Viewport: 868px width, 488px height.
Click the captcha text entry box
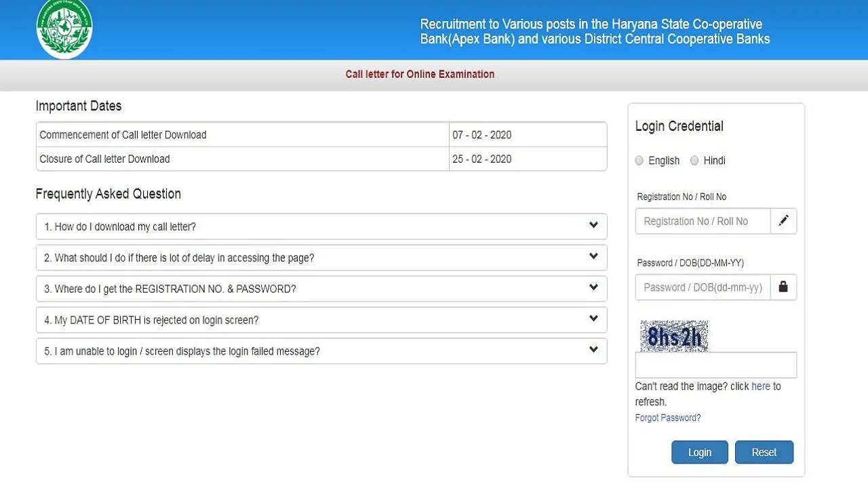click(x=716, y=365)
